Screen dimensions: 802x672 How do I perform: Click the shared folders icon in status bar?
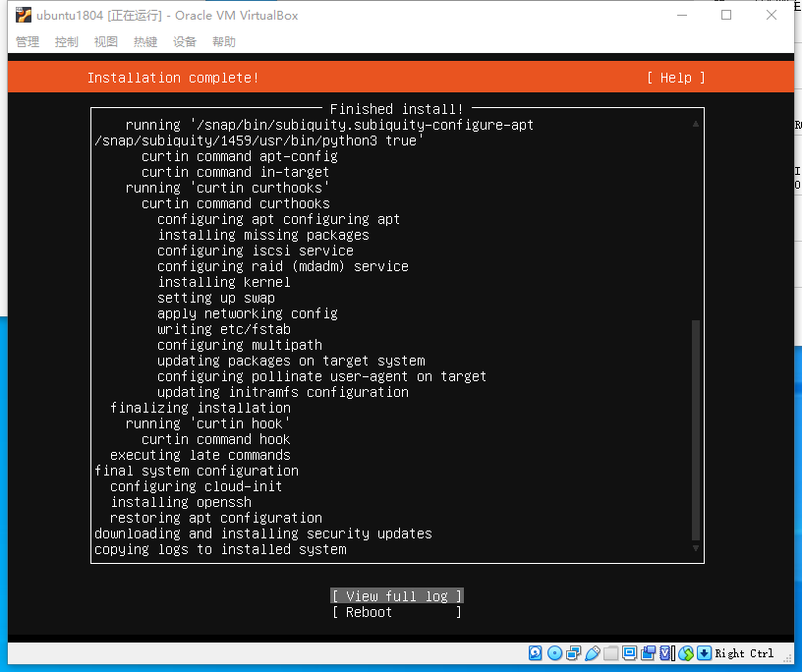(x=609, y=652)
